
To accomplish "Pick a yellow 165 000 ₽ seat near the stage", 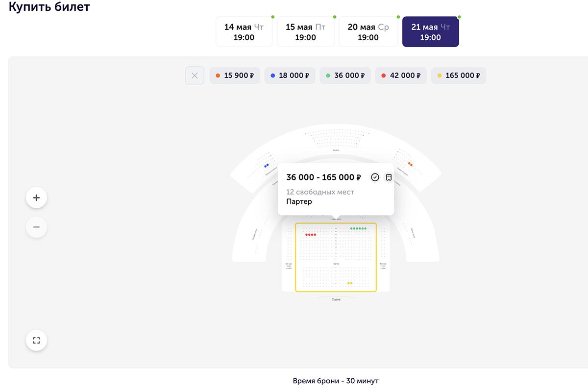I will tap(349, 283).
